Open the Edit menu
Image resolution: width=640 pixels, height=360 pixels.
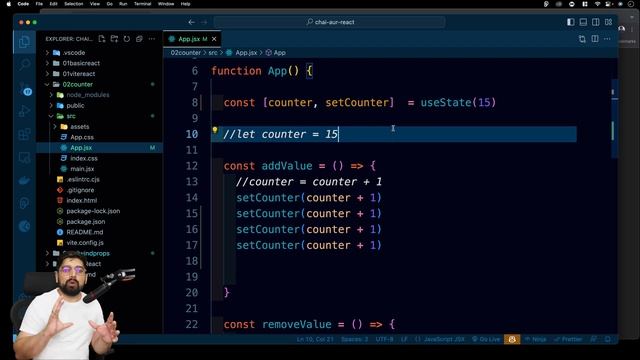point(53,4)
